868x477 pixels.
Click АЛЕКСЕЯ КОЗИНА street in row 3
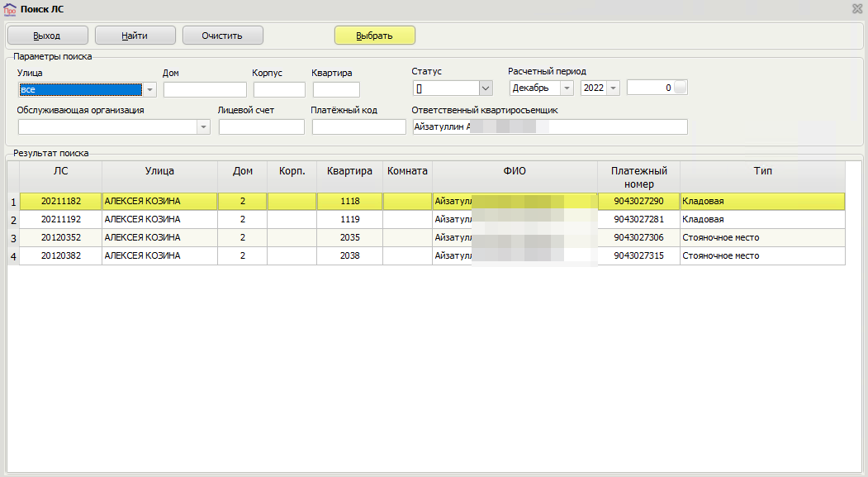(159, 237)
